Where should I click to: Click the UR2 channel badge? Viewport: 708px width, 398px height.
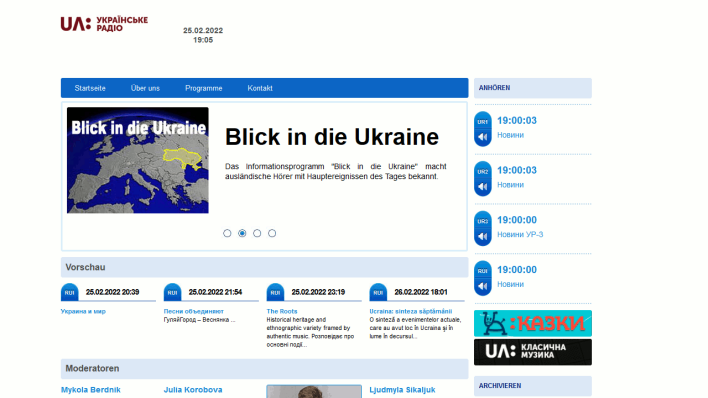483,171
